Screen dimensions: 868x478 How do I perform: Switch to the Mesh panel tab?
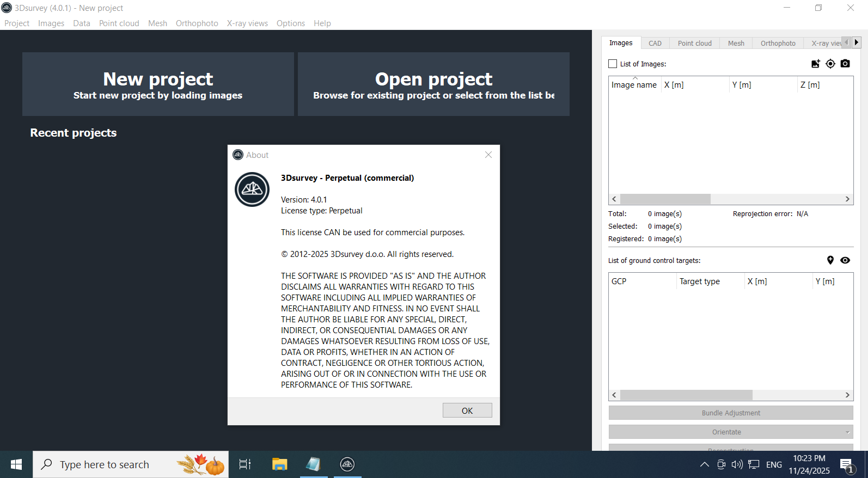coord(736,44)
